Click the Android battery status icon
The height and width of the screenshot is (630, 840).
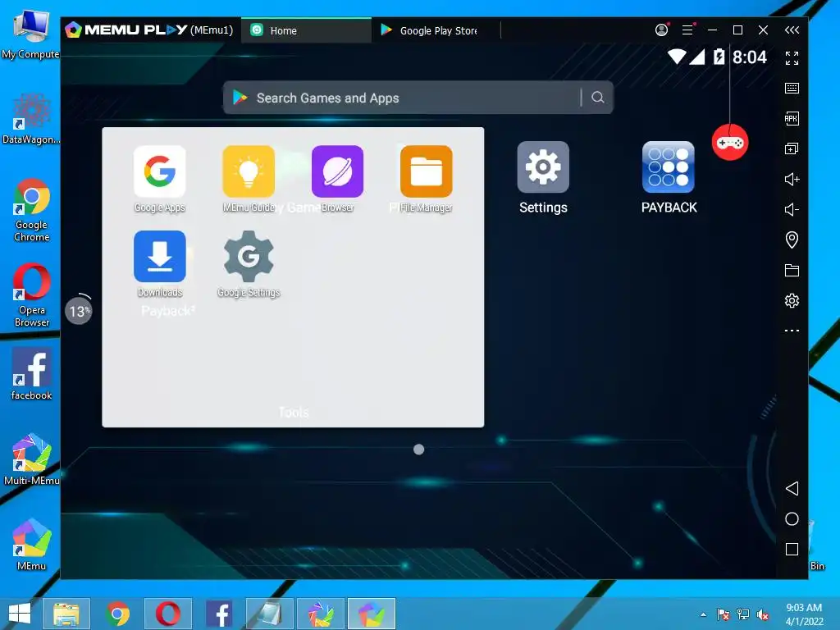tap(719, 57)
